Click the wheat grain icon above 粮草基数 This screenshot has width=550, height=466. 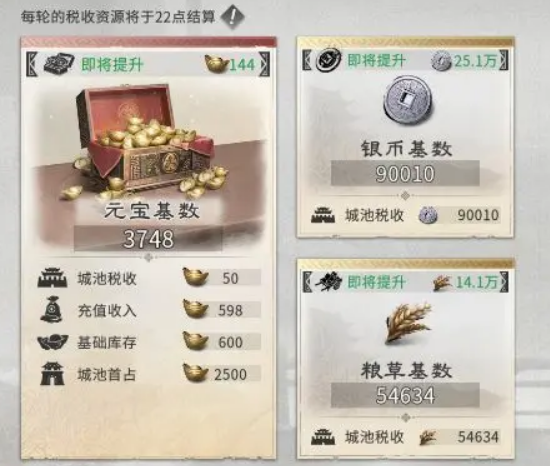coord(407,322)
